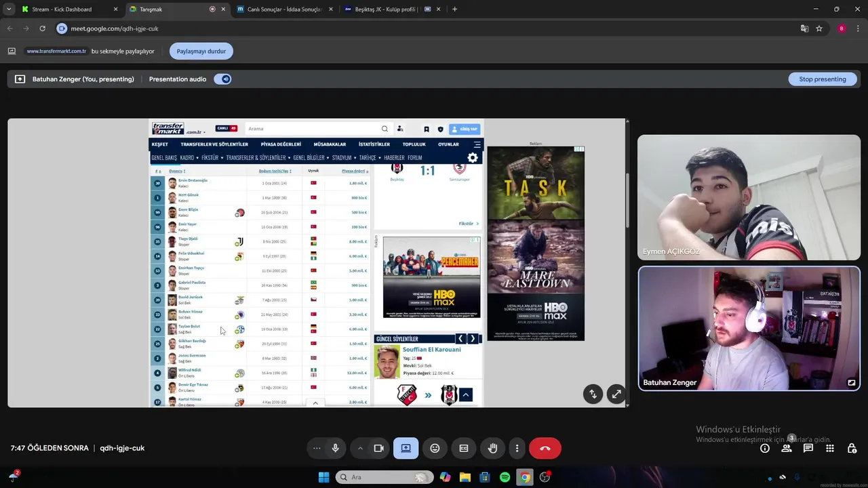Screen dimensions: 868x488
Task: Click the Transfermarkt shield icon
Action: (x=440, y=129)
